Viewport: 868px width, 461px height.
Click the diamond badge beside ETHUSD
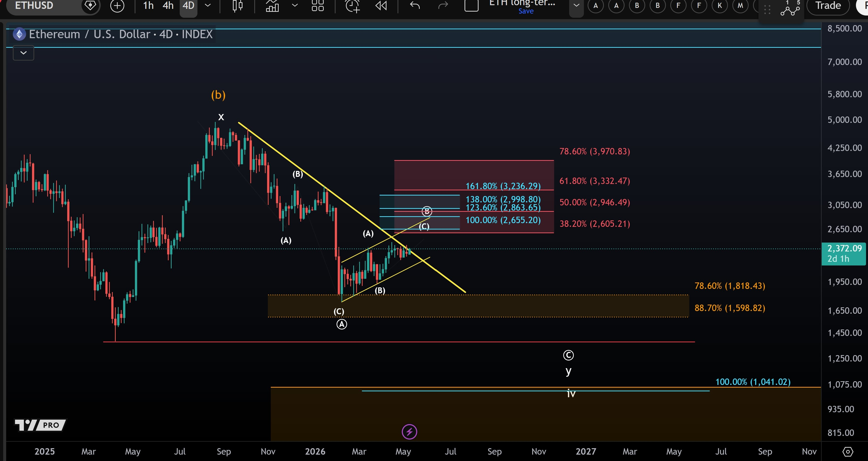90,5
